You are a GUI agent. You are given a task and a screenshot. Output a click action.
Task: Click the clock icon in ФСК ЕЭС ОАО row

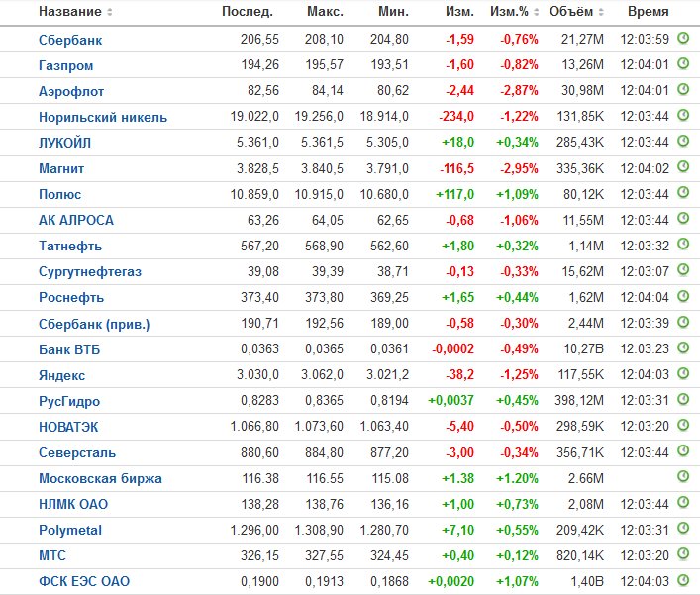coord(683,580)
